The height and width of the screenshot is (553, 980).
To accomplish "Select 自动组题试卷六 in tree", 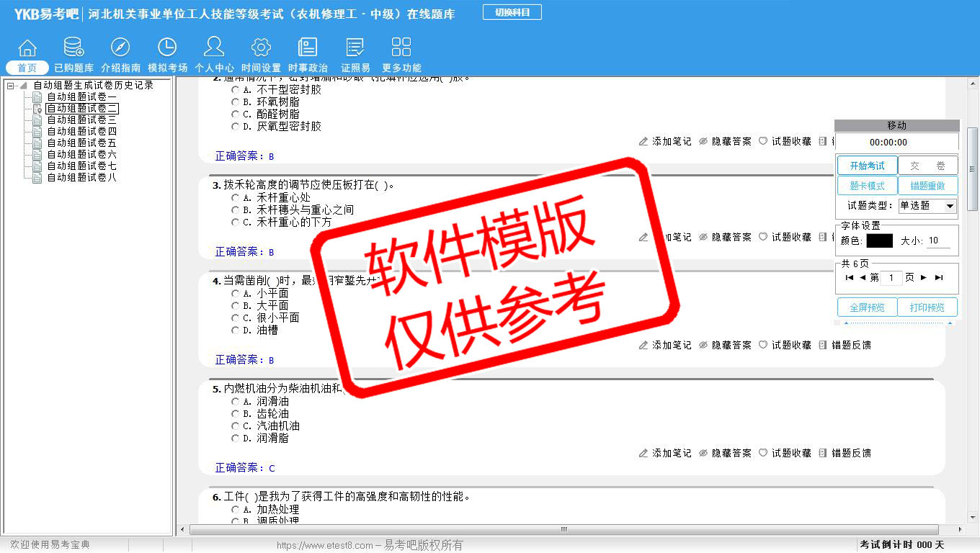I will click(x=81, y=154).
